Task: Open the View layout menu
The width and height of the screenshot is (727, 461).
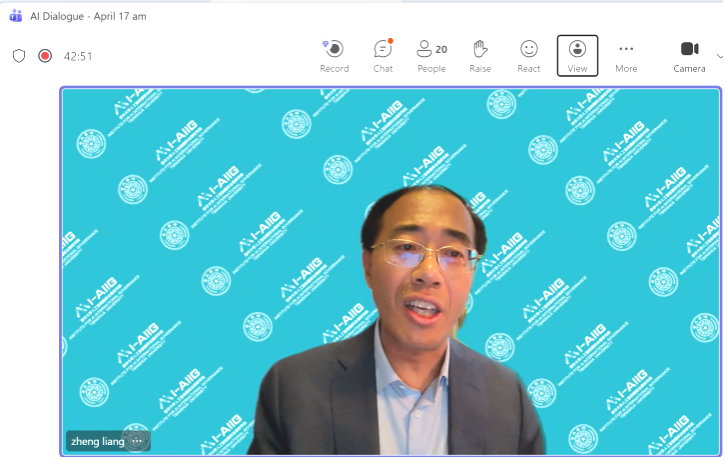Action: click(x=577, y=55)
